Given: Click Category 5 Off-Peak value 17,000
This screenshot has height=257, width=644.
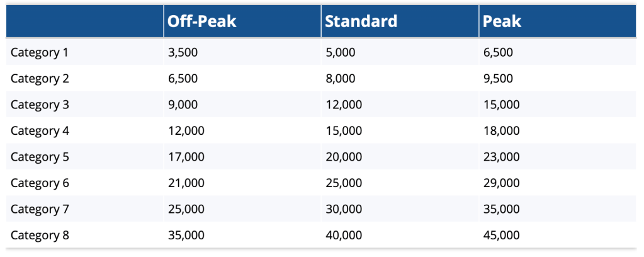Looking at the screenshot, I should (186, 157).
